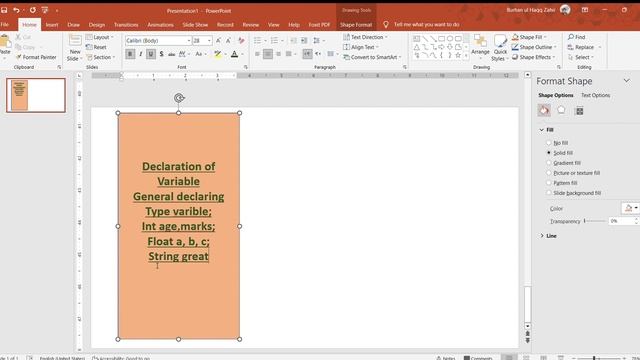Center align the text
This screenshot has height=360, width=640.
(x=268, y=54)
